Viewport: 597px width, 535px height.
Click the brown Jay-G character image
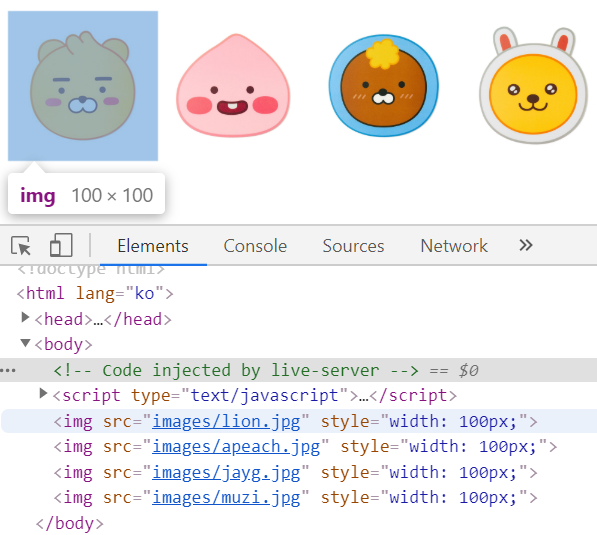(383, 86)
